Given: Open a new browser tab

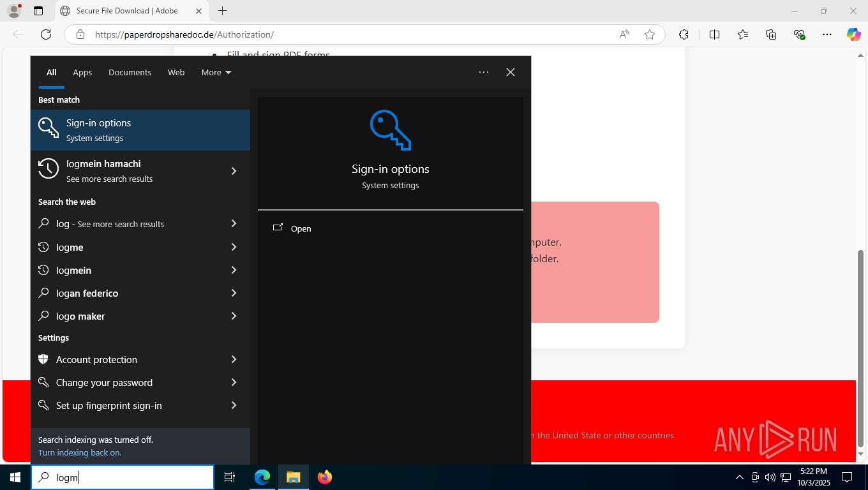Looking at the screenshot, I should 222,11.
